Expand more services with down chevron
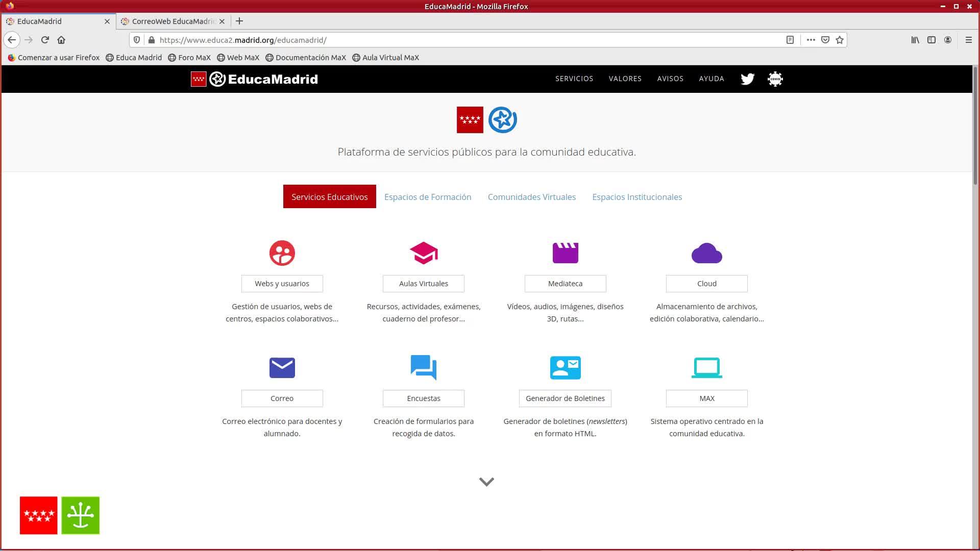 486,482
